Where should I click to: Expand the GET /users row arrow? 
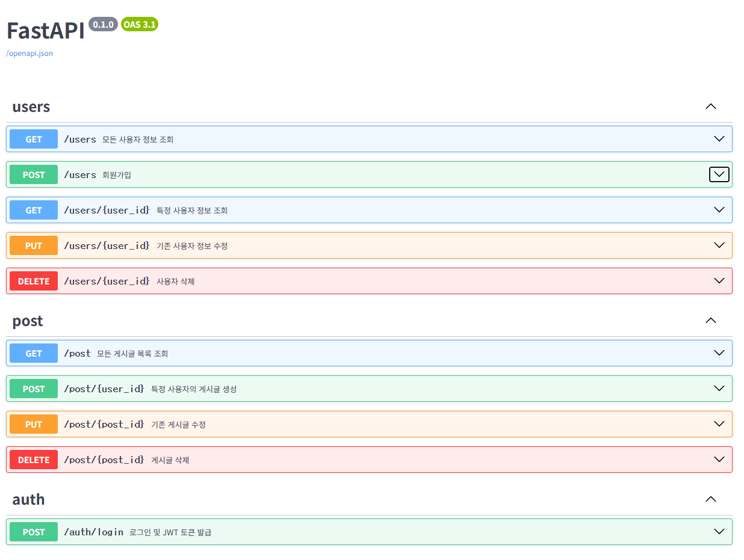[x=719, y=139]
